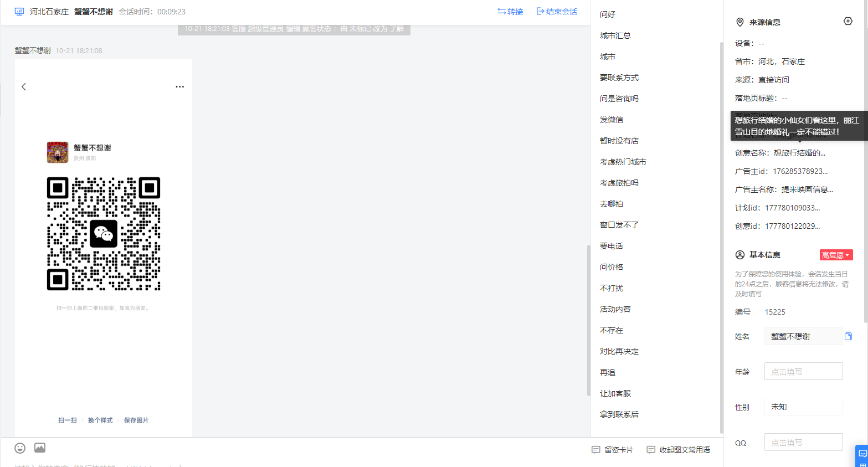868x467 pixels.
Task: Select quick phrase 问是咨询吗
Action: (619, 99)
